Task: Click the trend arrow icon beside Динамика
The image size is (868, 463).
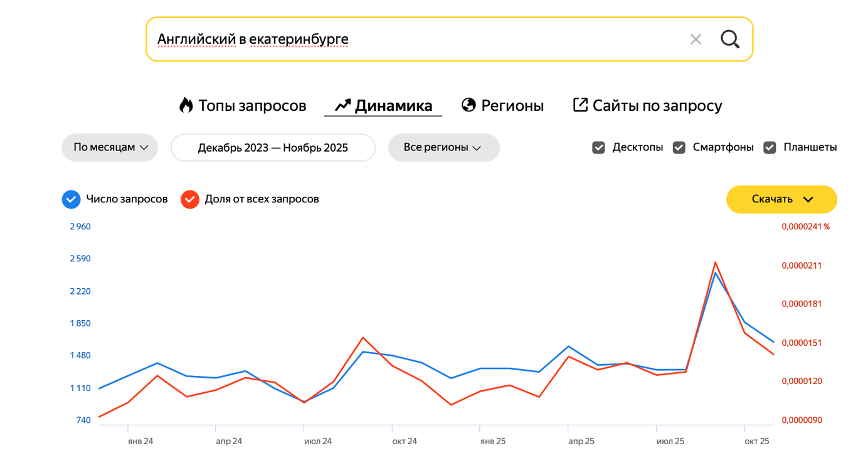Action: tap(342, 105)
